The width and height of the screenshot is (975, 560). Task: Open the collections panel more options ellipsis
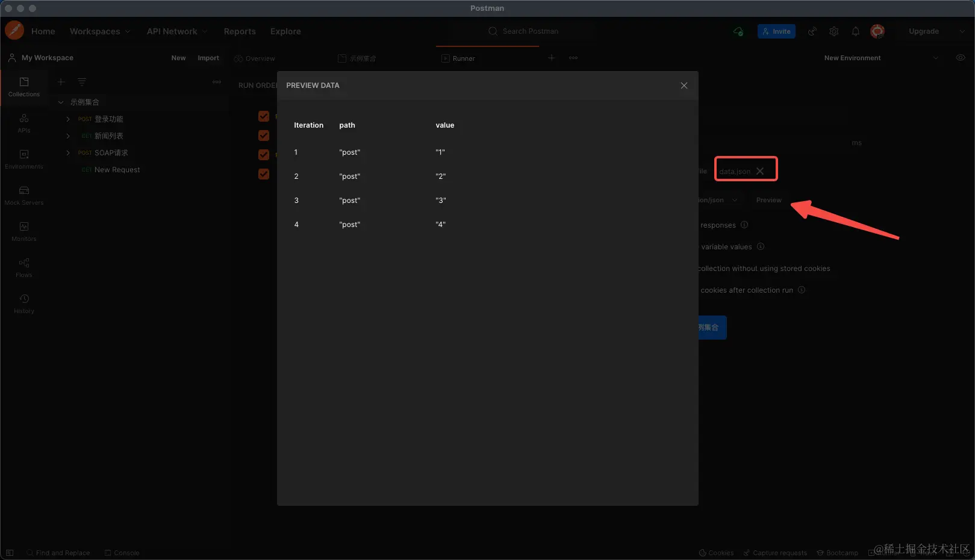pyautogui.click(x=217, y=82)
